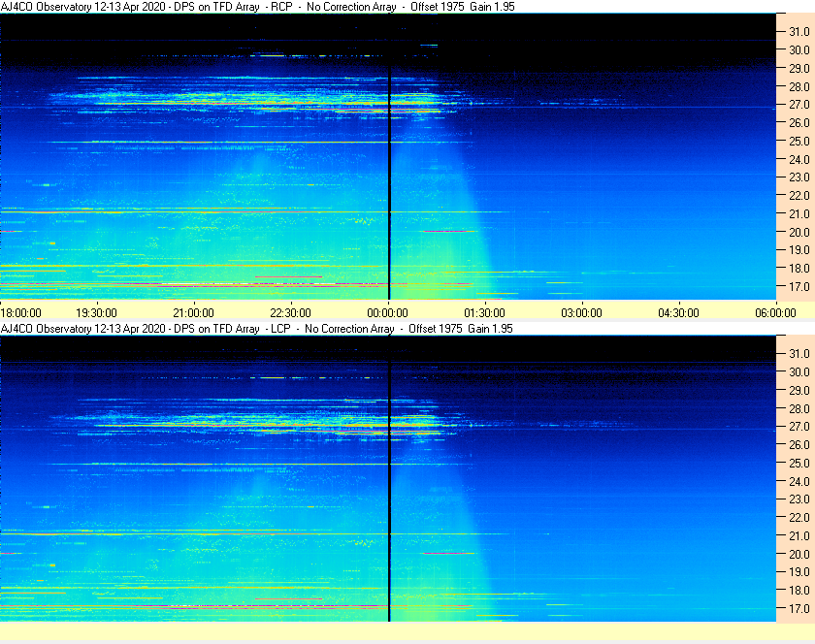Click 30.0 on the RCP frequency axis
This screenshot has height=644, width=815.
click(x=799, y=49)
